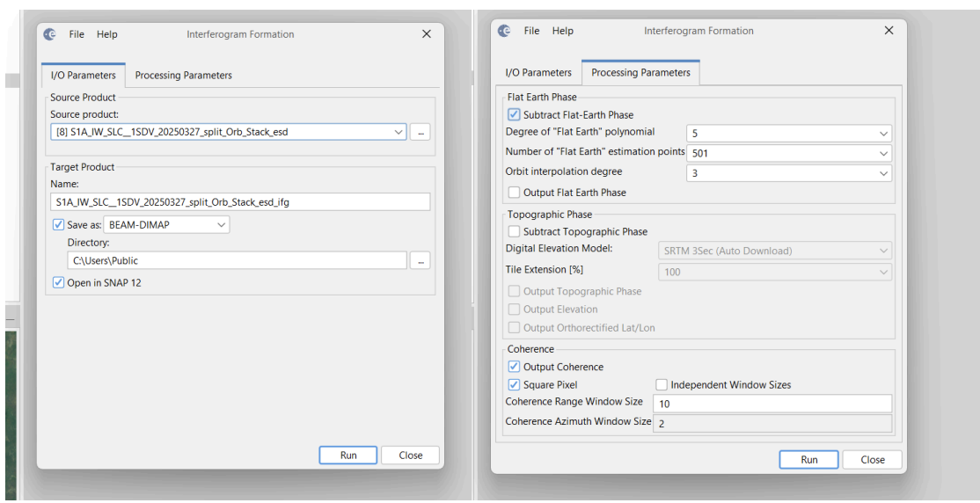Viewport: 980px width, 503px height.
Task: Click Coherence Range Window Size field
Action: pos(772,404)
